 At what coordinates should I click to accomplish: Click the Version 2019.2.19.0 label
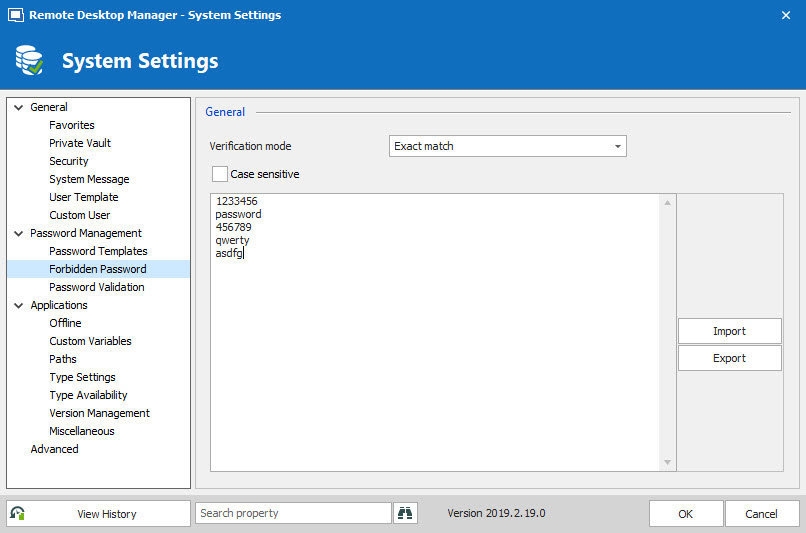coord(496,513)
